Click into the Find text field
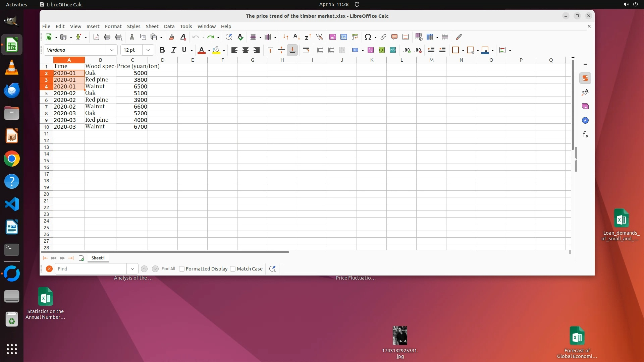644x362 pixels. point(91,269)
